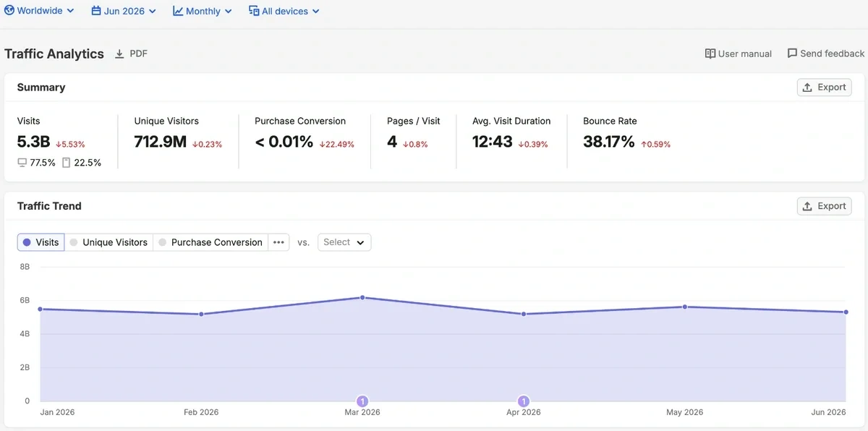The width and height of the screenshot is (868, 431).
Task: Toggle Purchase Conversion on the chart
Action: pyautogui.click(x=210, y=242)
